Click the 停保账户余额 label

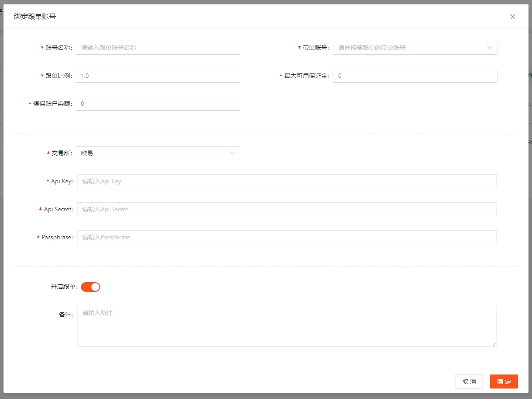(52, 104)
